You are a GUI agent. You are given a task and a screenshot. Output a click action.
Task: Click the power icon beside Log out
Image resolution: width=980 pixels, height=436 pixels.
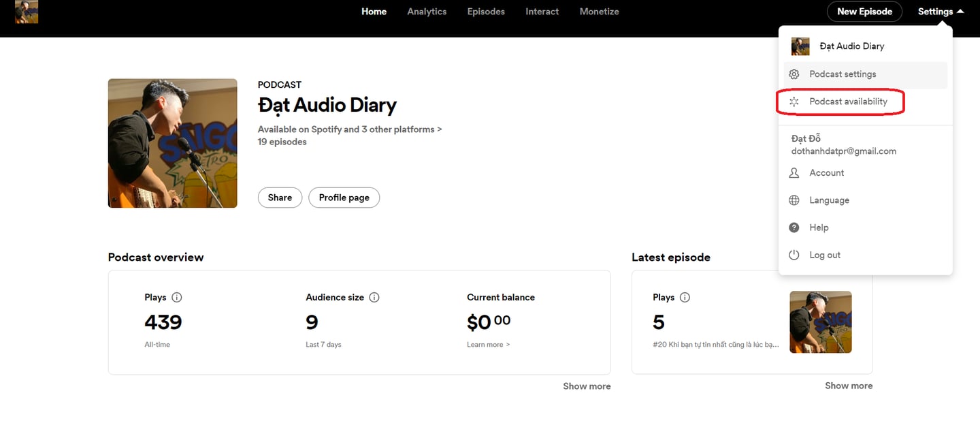[794, 255]
